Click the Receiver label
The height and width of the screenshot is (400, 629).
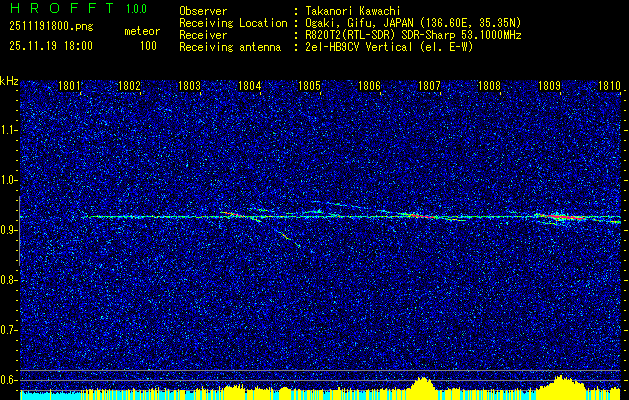203,35
